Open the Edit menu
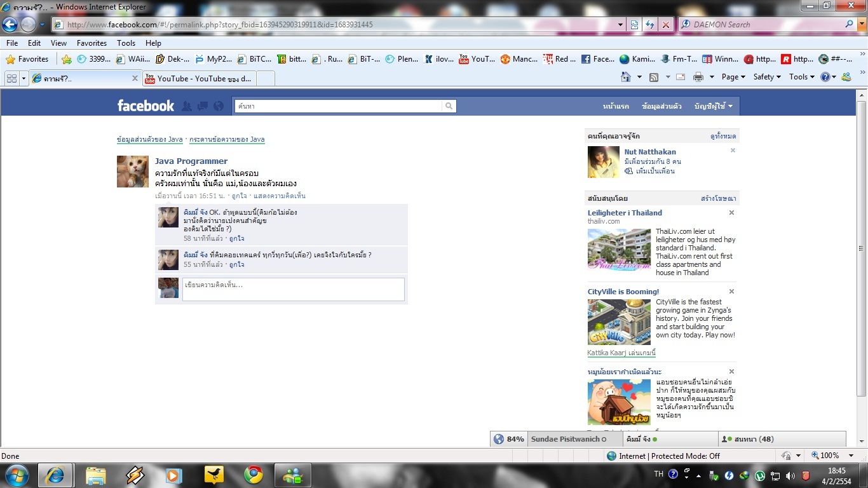The width and height of the screenshot is (868, 488). coord(34,43)
